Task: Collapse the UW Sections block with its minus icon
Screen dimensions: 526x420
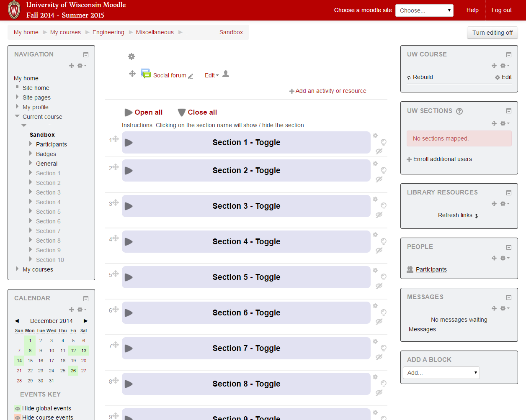Action: (x=509, y=111)
